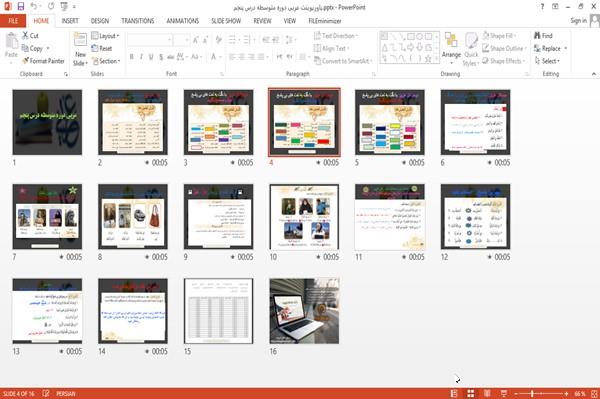
Task: Click the zoom in plus button
Action: 566,393
